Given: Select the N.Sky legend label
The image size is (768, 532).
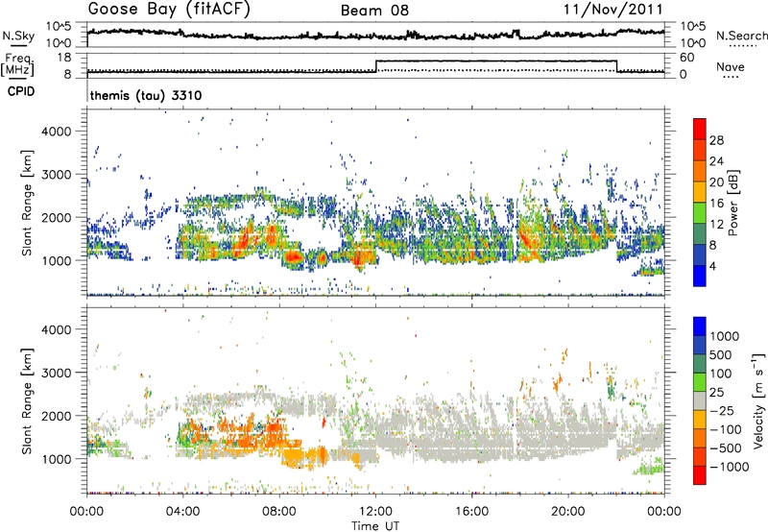Looking at the screenshot, I should [18, 36].
